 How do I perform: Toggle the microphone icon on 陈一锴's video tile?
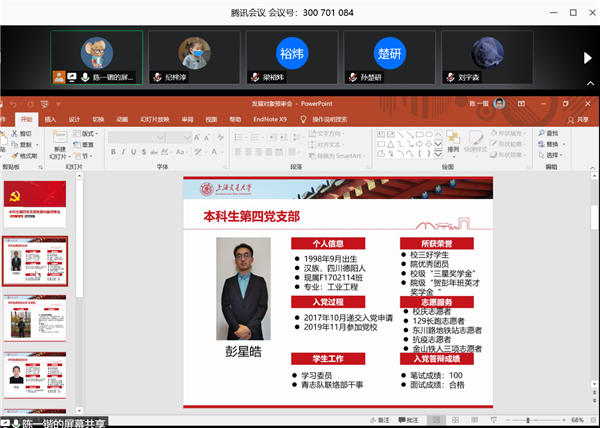(85, 76)
